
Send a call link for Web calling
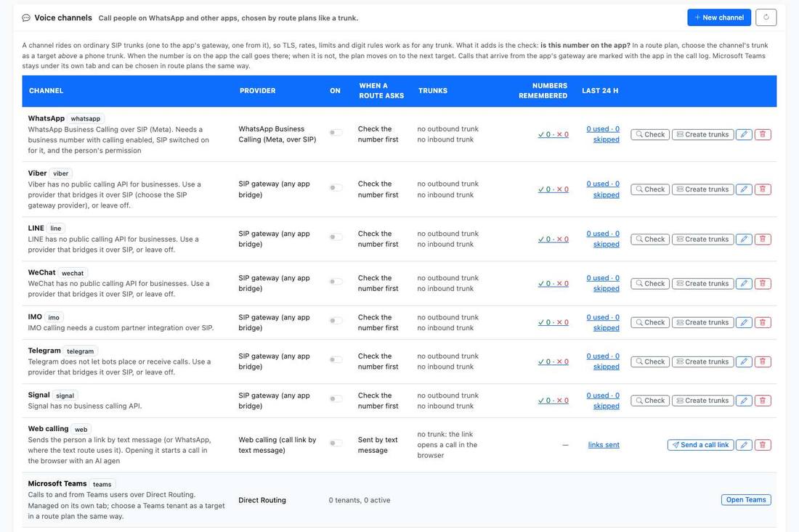pyautogui.click(x=700, y=445)
